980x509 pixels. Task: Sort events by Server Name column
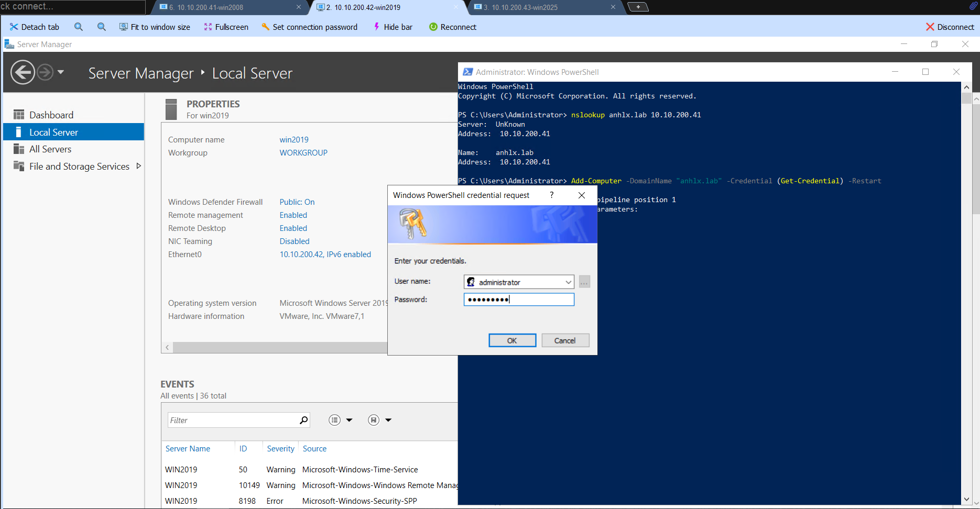coord(188,449)
